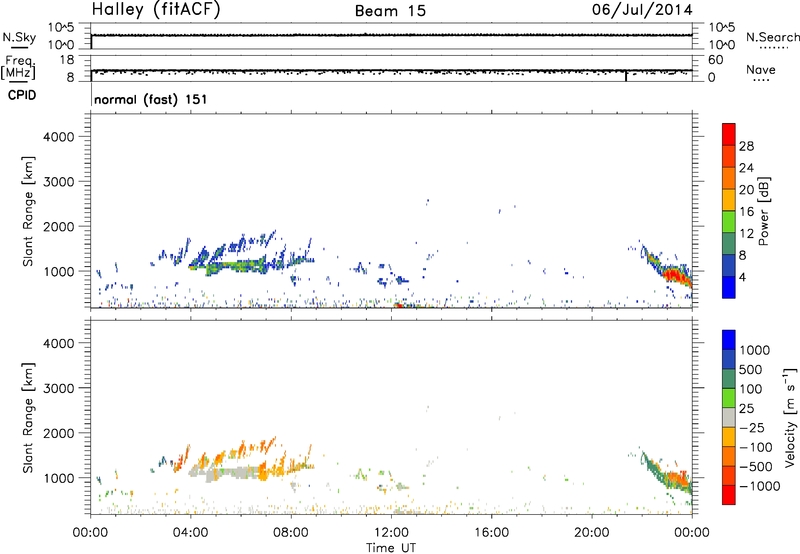This screenshot has height=554, width=800.
Task: Click the '500' label on Velocity colorbar
Action: point(749,370)
